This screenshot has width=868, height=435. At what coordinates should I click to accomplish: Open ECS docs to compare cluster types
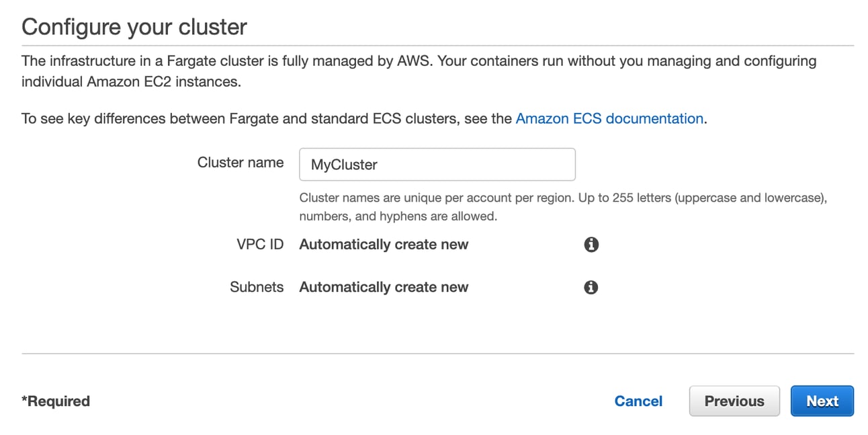609,118
